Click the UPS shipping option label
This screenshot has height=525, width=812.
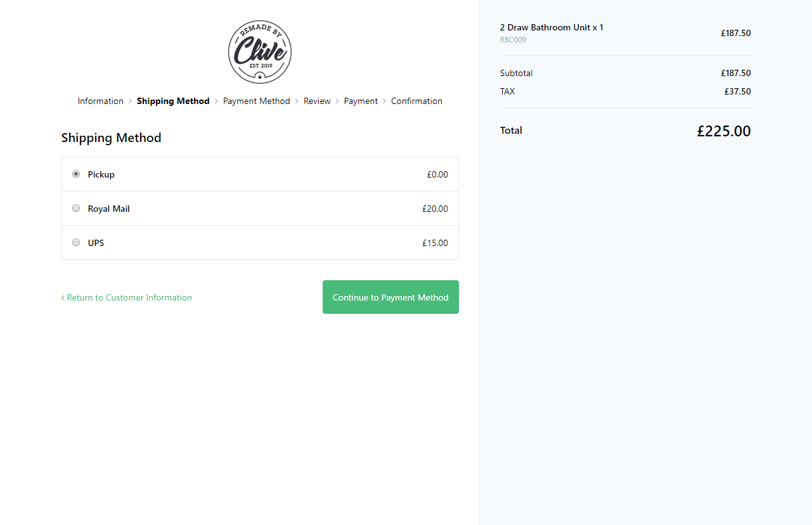(96, 243)
